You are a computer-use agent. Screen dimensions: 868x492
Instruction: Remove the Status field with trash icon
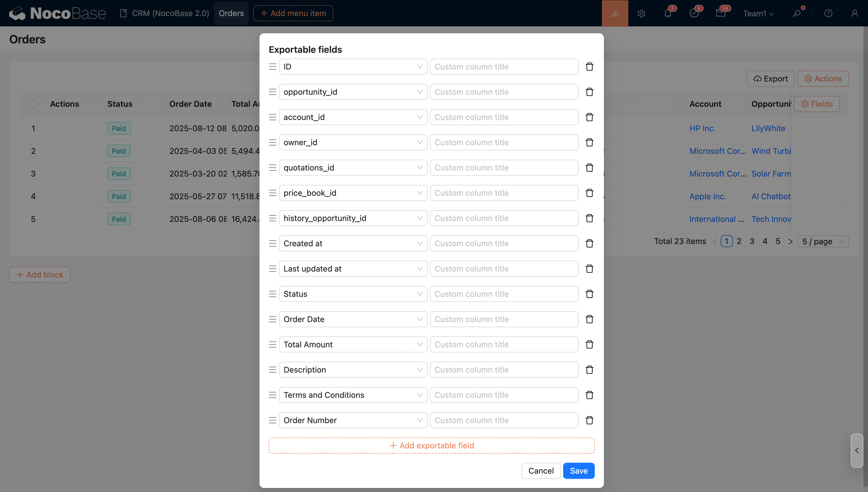pyautogui.click(x=589, y=294)
